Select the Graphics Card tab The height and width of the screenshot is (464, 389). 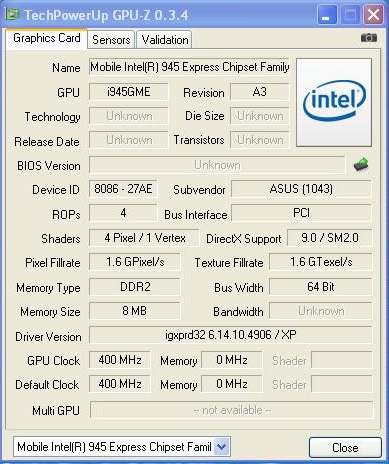click(x=46, y=38)
